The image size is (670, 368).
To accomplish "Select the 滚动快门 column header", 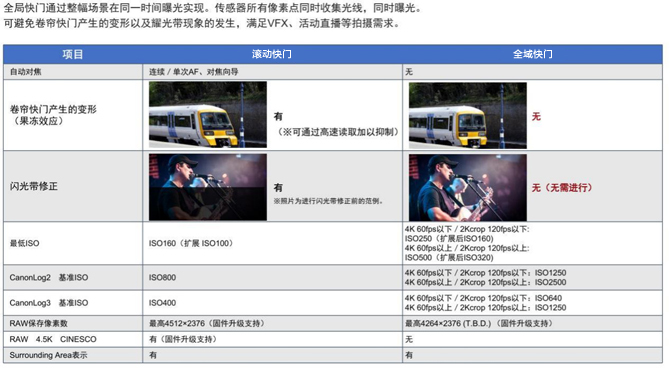I will point(272,54).
